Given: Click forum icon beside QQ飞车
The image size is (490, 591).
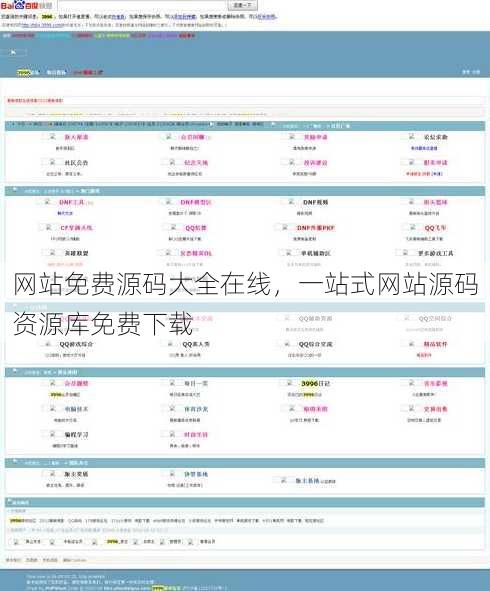Looking at the screenshot, I should click(x=412, y=228).
